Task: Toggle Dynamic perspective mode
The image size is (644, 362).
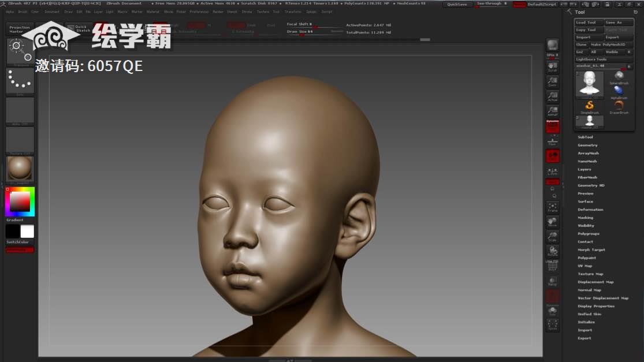Action: 553,125
